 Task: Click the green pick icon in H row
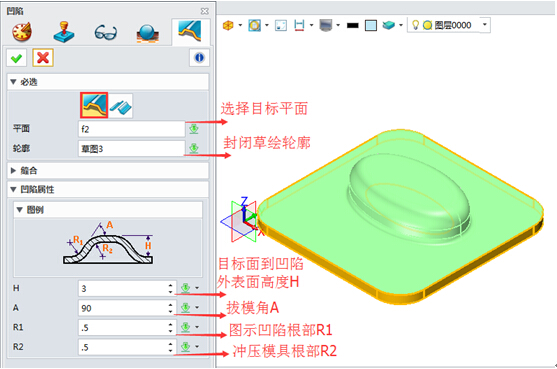tap(185, 288)
